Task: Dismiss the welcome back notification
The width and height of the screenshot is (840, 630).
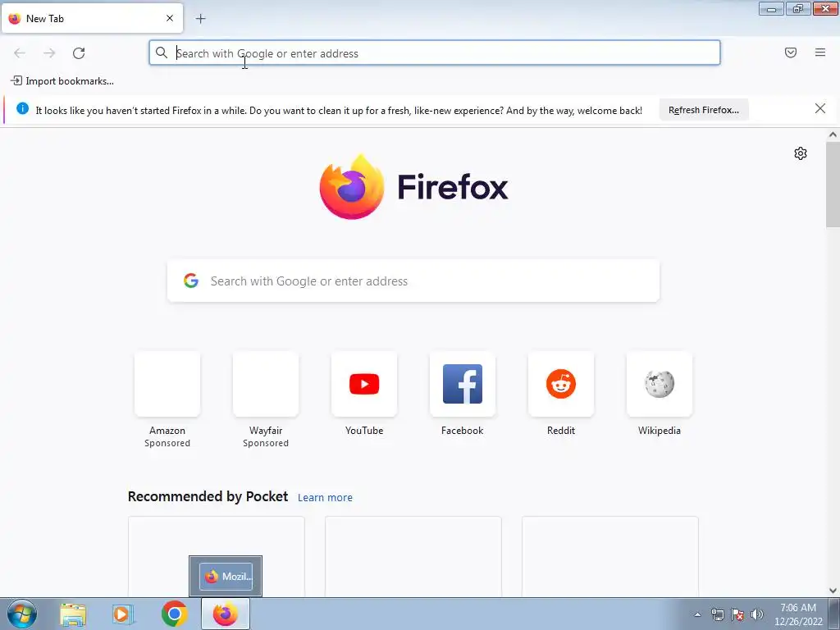Action: click(x=819, y=109)
